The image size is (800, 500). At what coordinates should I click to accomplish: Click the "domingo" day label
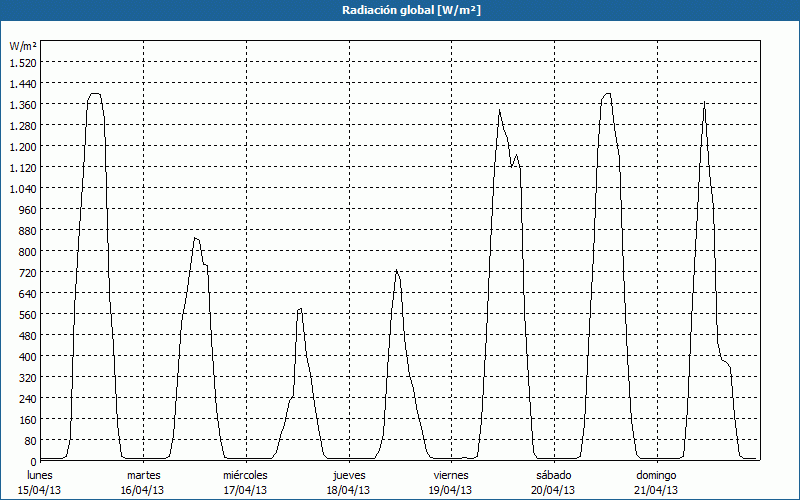[656, 475]
